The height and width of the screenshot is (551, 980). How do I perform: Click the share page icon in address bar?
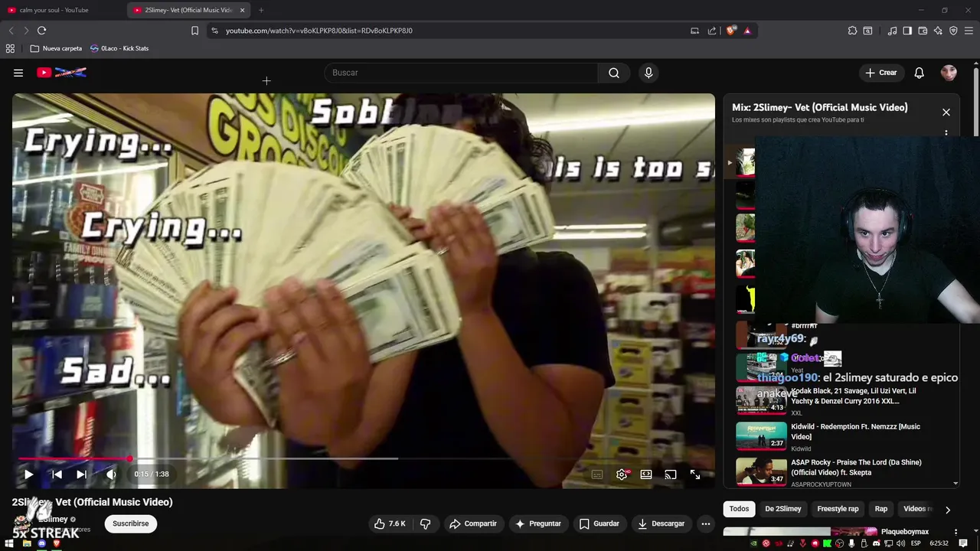pos(712,31)
